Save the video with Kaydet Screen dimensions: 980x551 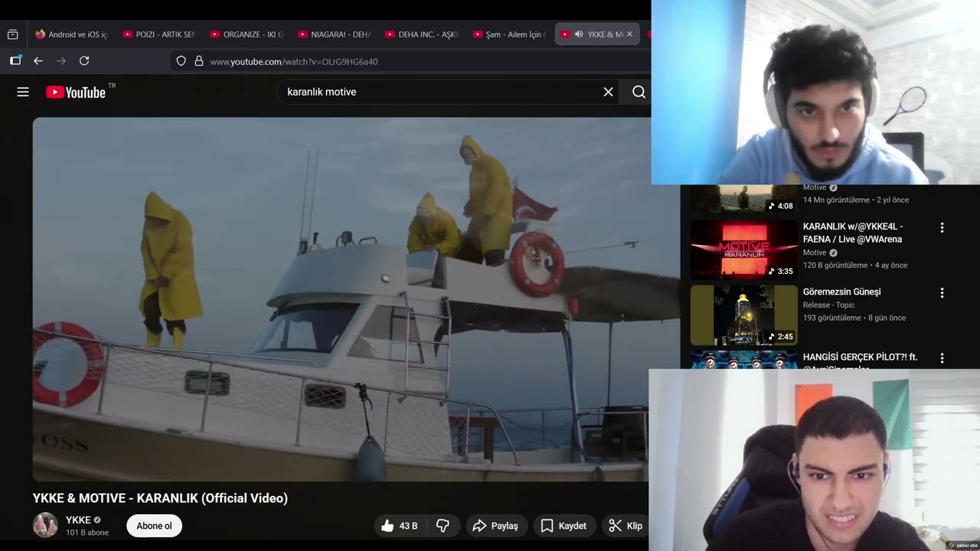[564, 526]
